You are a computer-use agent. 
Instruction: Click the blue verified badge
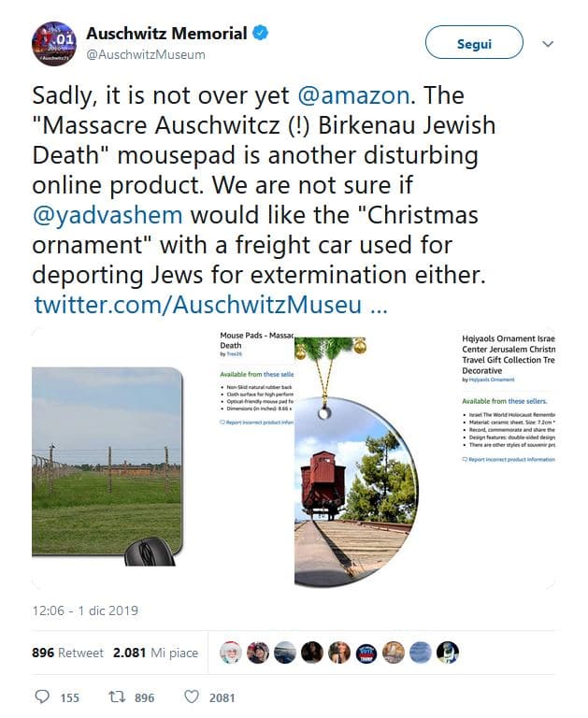pyautogui.click(x=261, y=34)
